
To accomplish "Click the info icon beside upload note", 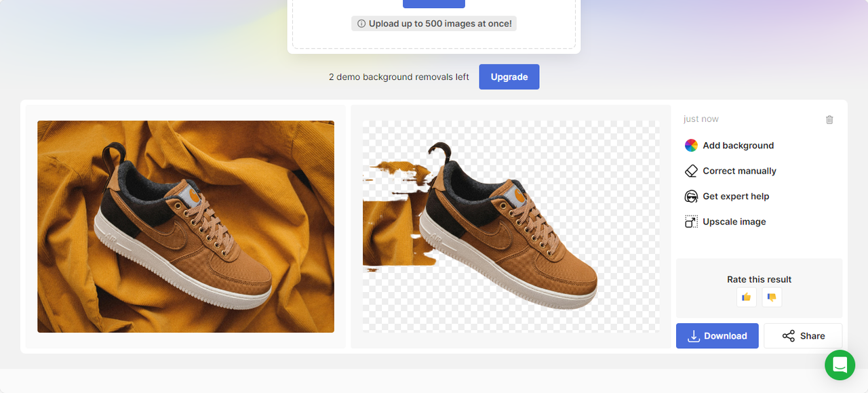I will click(x=361, y=24).
